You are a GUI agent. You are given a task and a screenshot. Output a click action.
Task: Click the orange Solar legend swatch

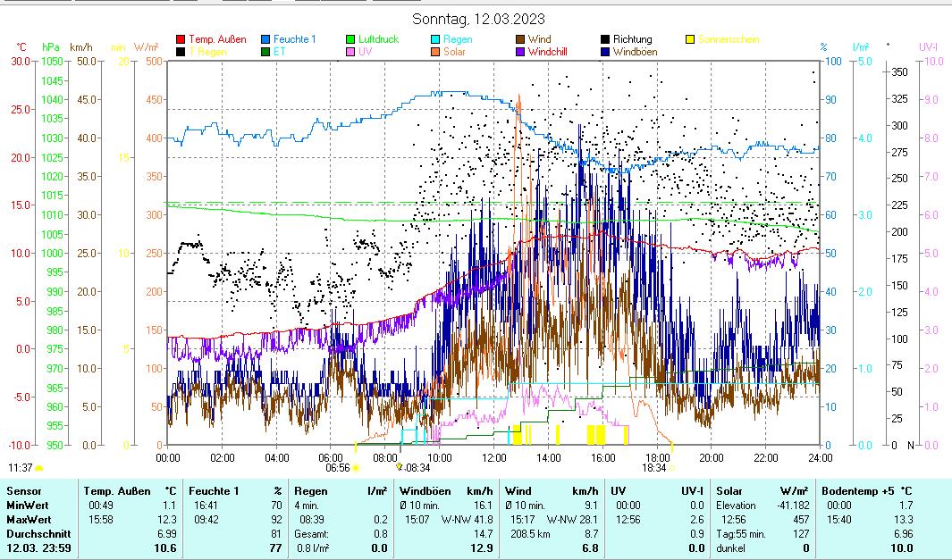435,52
